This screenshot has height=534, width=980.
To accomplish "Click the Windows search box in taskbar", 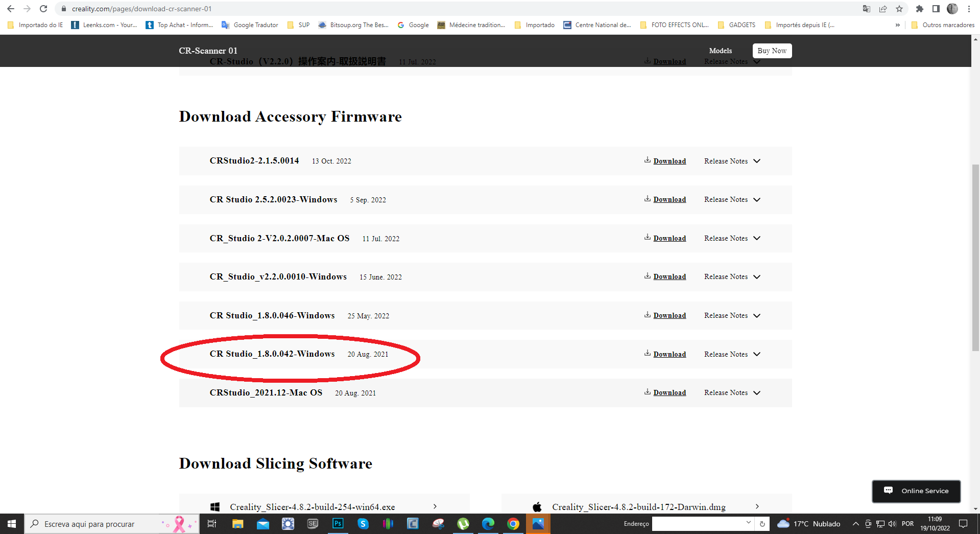I will tap(112, 524).
